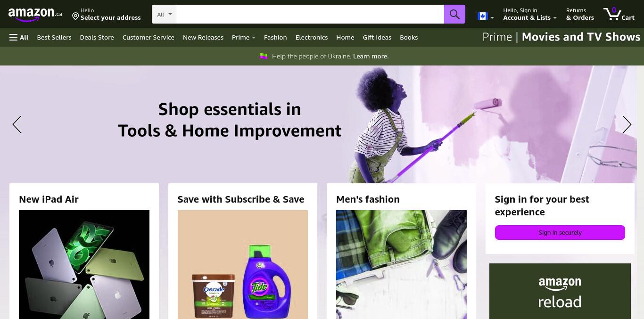Click the Sign in securely button

[x=560, y=232]
